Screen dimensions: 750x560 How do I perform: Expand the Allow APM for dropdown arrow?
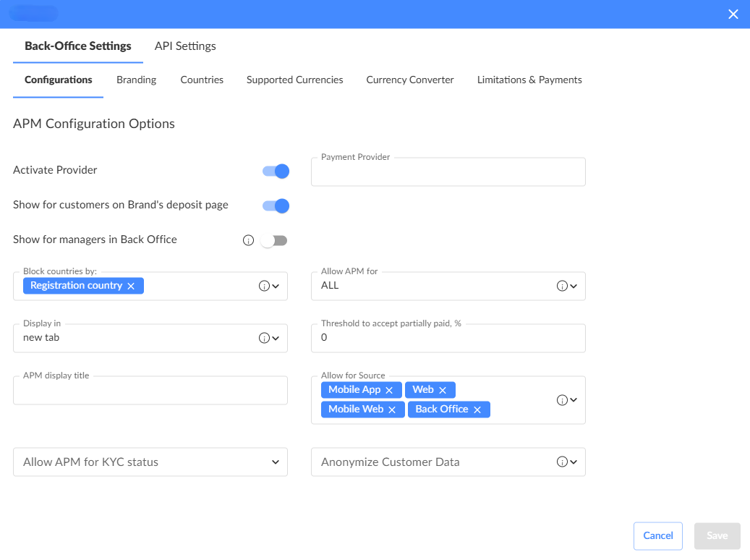574,286
